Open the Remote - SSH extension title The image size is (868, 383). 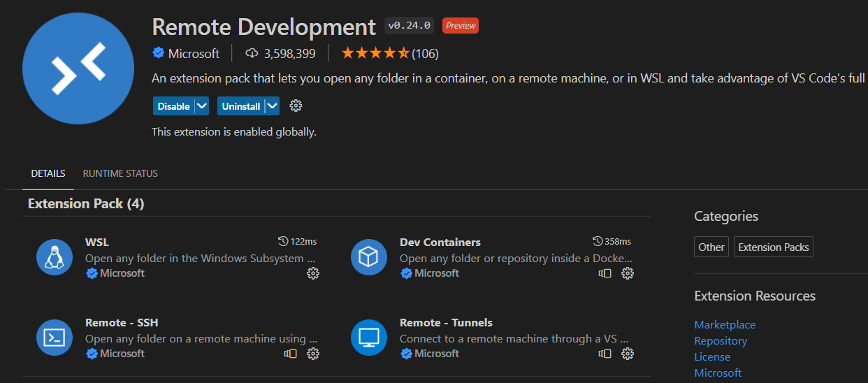(122, 322)
